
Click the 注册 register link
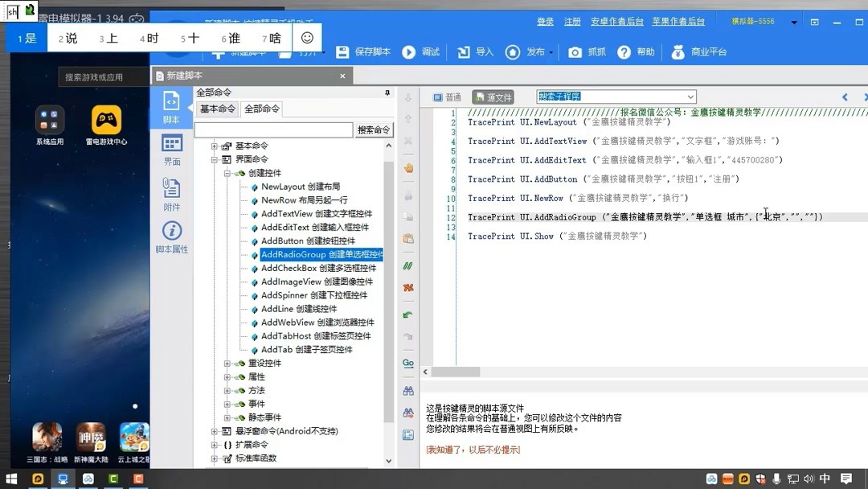tap(572, 21)
